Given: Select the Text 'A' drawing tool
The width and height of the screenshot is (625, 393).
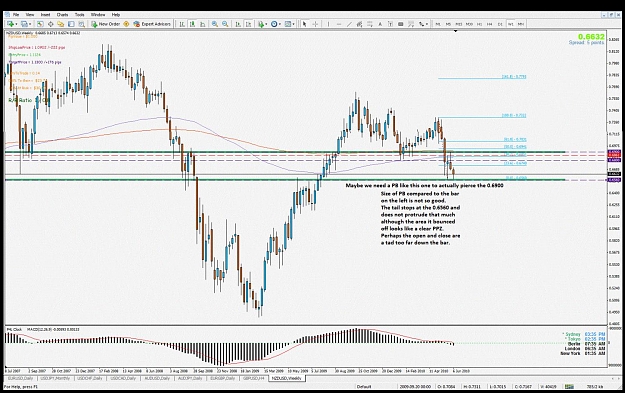Looking at the screenshot, I should click(x=380, y=24).
